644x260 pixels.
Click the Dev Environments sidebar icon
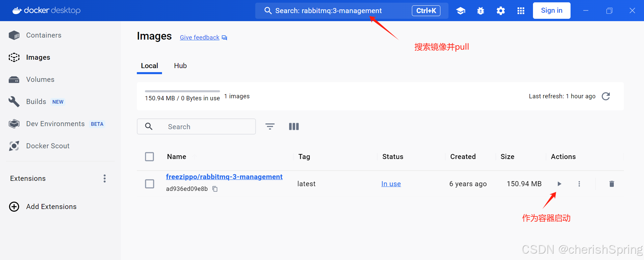pyautogui.click(x=14, y=124)
